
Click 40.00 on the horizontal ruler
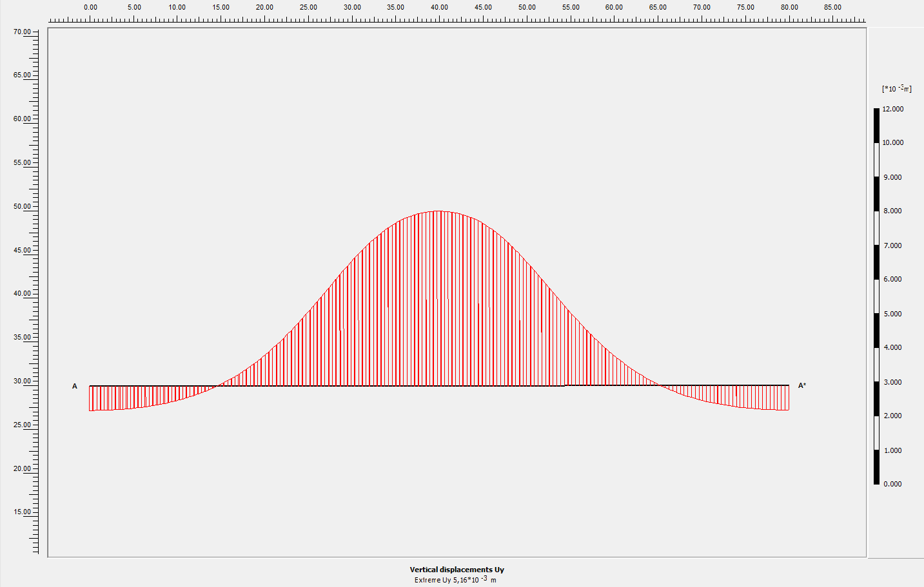click(440, 7)
